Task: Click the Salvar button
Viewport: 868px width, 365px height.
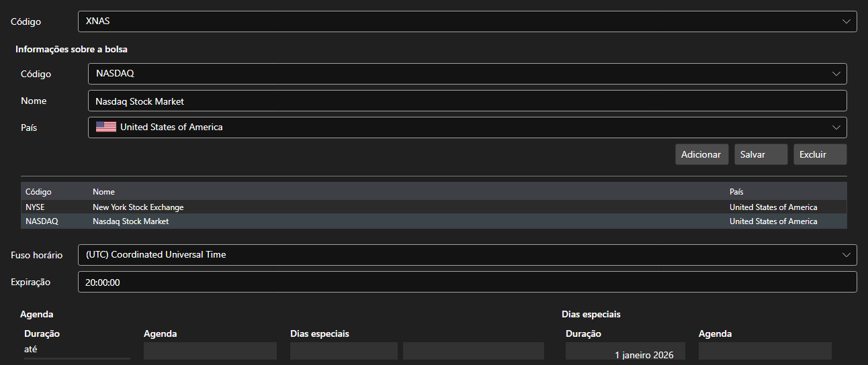Action: tap(761, 154)
